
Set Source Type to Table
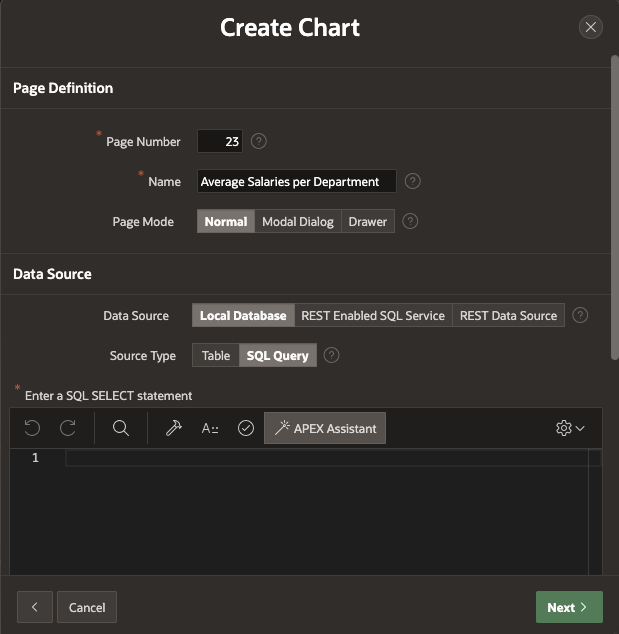(216, 355)
